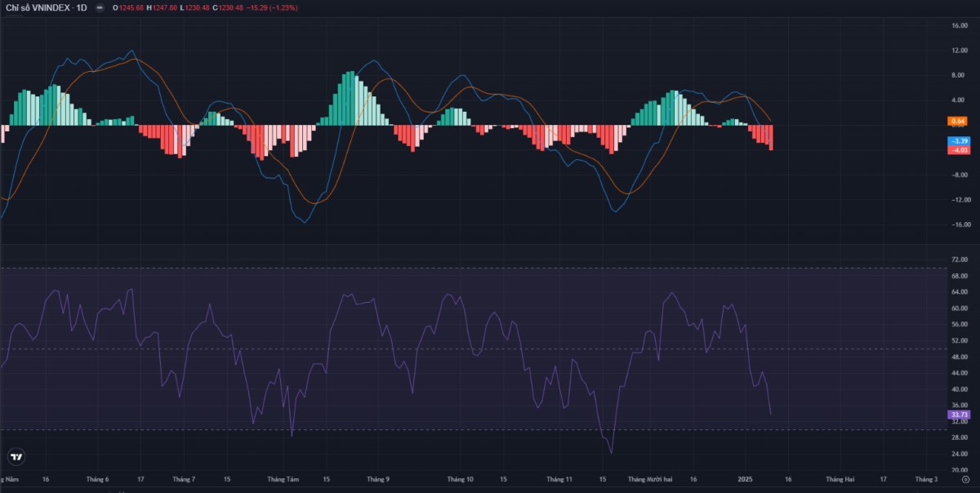Click the open price 1245.68
The width and height of the screenshot is (980, 493).
point(131,7)
